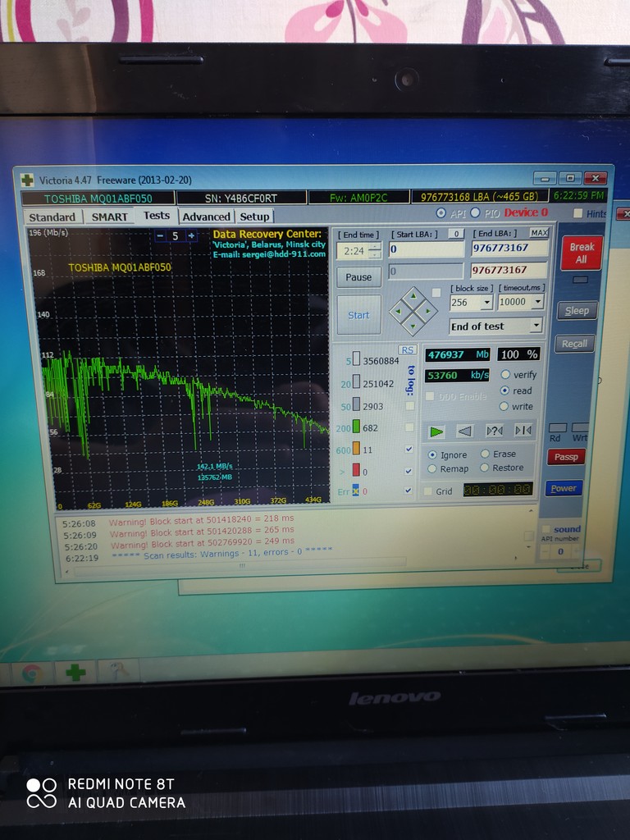Viewport: 630px width, 840px height.
Task: Click the small indicator under Break All
Action: [580, 280]
